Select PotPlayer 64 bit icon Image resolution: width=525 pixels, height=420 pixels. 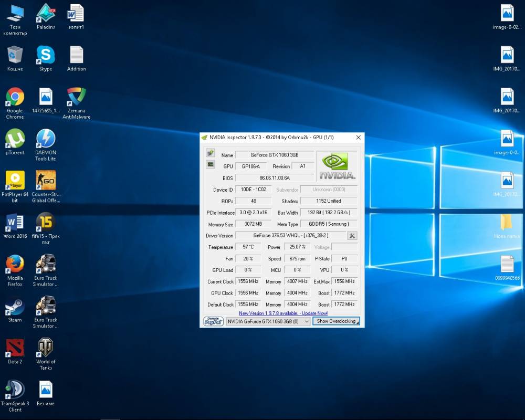point(15,187)
